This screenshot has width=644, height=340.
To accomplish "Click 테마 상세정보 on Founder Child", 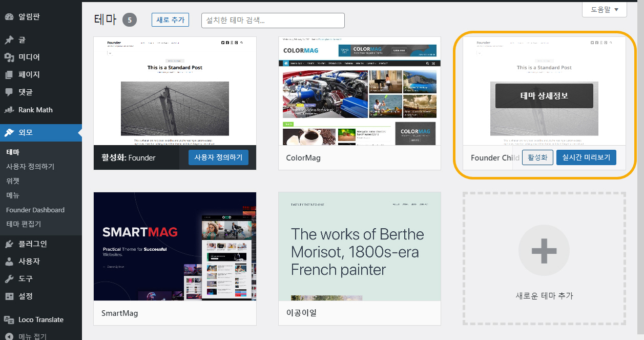I will pos(544,96).
